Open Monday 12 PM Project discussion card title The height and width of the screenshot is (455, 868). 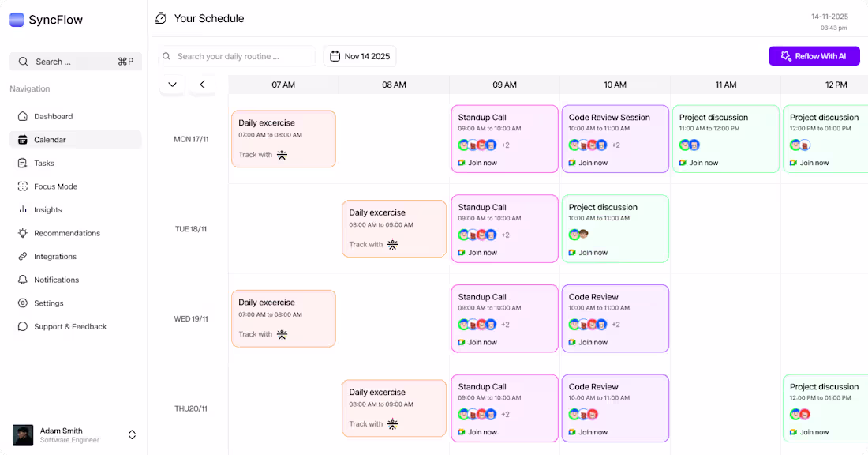pos(824,118)
